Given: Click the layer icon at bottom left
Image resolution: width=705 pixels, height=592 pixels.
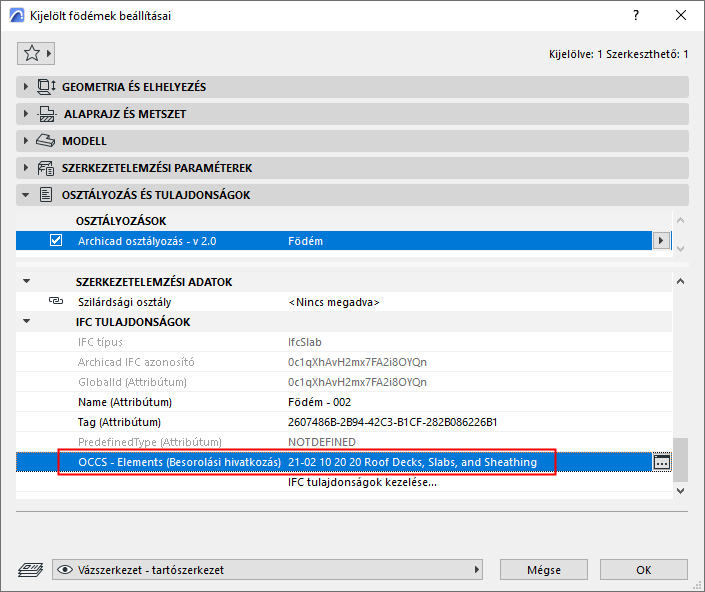Looking at the screenshot, I should 31,570.
